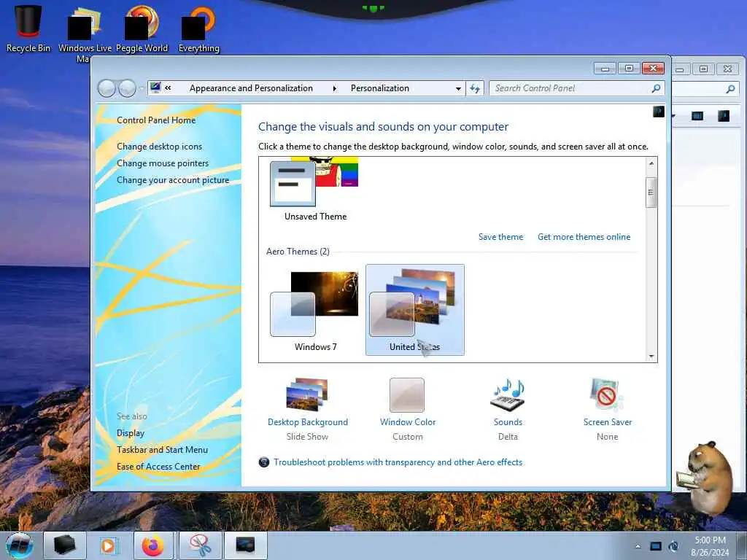The height and width of the screenshot is (560, 747).
Task: Click the Window Color swatch
Action: click(407, 394)
